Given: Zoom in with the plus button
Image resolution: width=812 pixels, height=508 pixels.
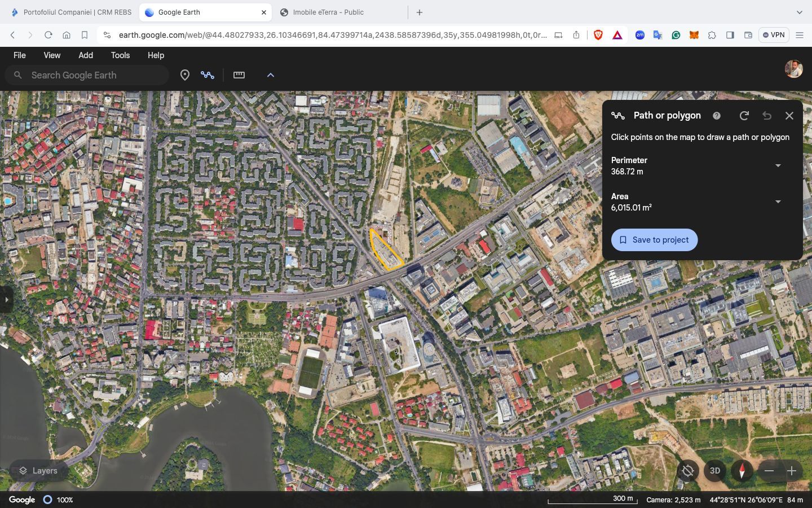Looking at the screenshot, I should click(x=792, y=471).
